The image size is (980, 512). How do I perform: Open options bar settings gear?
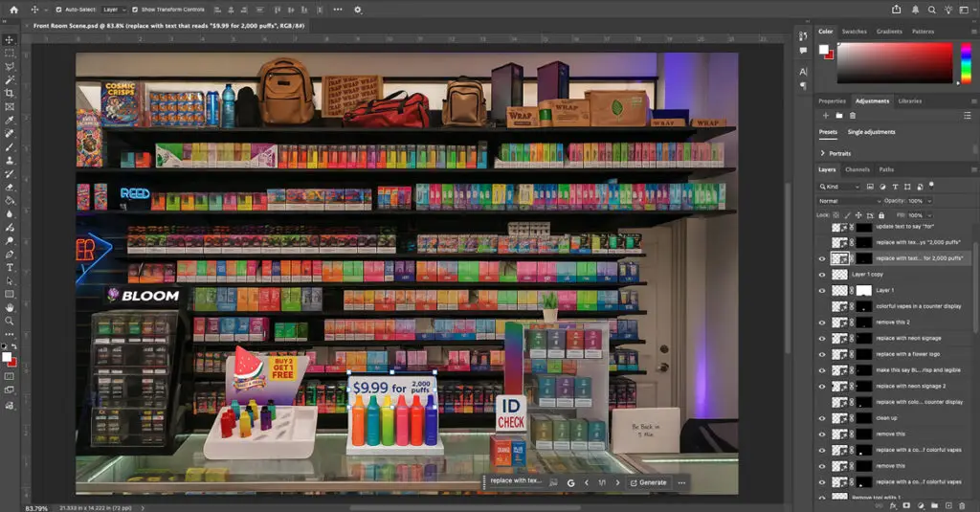358,10
